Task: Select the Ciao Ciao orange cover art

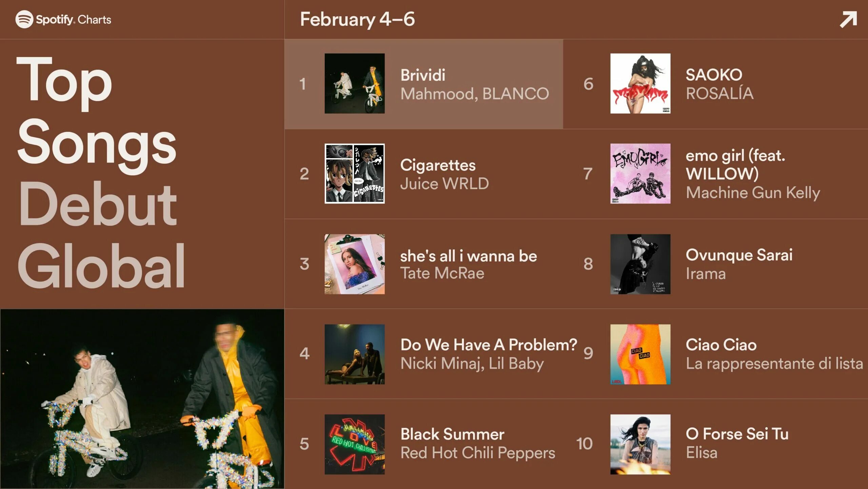Action: (640, 354)
